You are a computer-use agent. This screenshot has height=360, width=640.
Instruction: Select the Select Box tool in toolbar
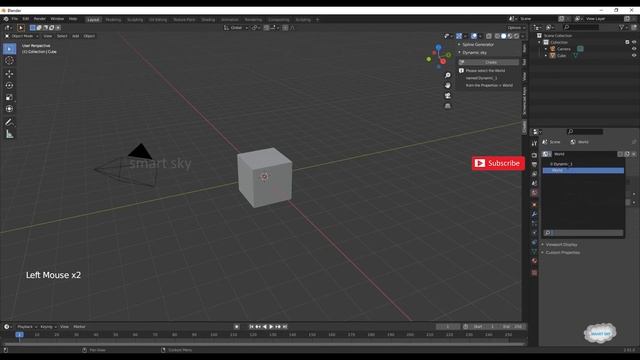pyautogui.click(x=9, y=49)
